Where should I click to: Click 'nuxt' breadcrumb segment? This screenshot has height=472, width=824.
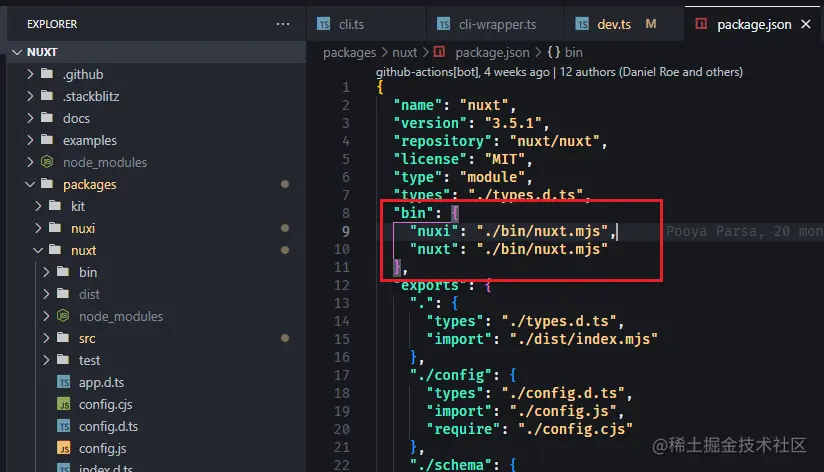(x=405, y=53)
